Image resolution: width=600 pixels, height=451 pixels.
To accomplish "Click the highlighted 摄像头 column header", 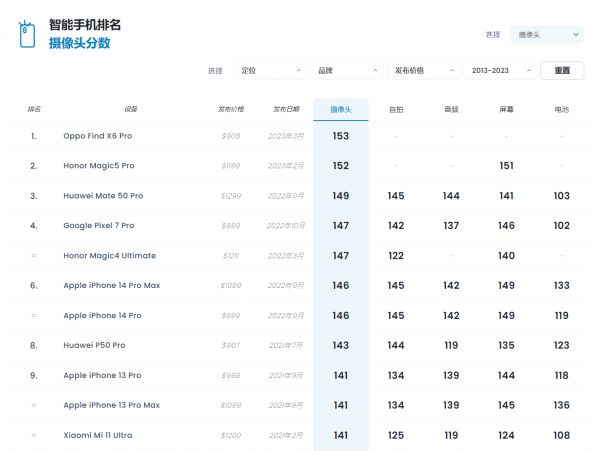I will pyautogui.click(x=340, y=109).
